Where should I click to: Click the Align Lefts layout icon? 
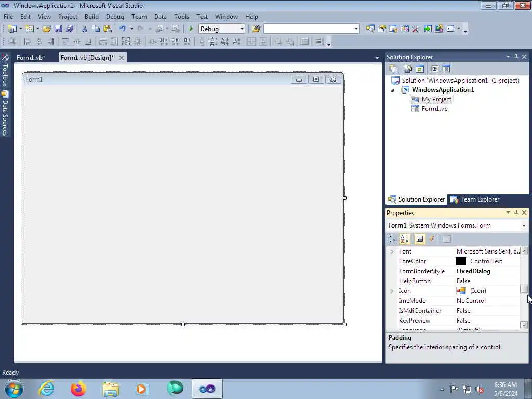click(x=27, y=42)
